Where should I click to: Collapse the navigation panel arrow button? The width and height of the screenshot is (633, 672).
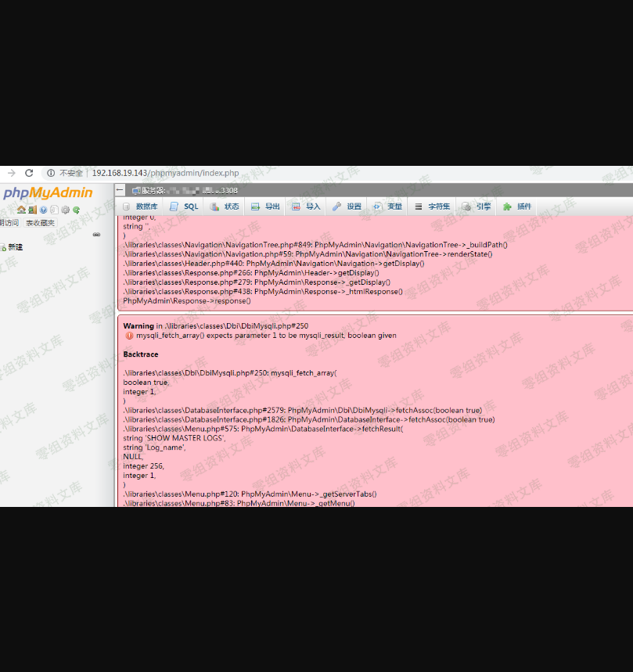tap(120, 190)
